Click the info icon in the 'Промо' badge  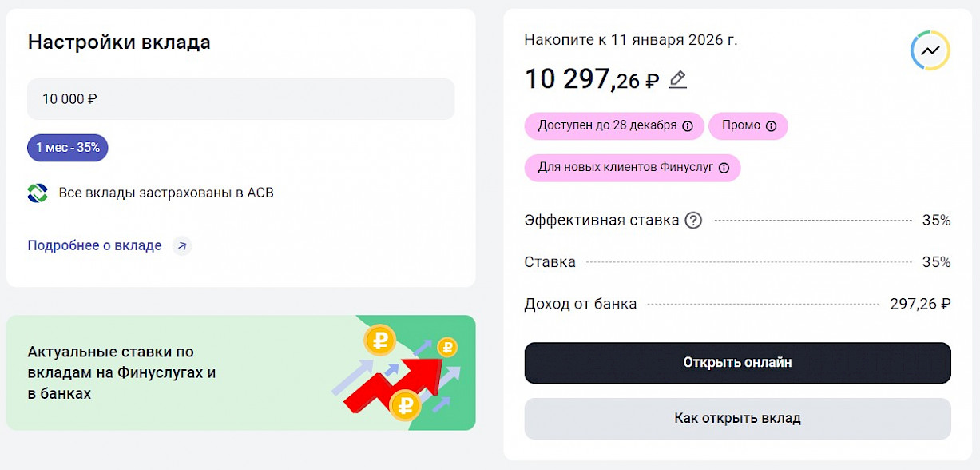point(771,126)
